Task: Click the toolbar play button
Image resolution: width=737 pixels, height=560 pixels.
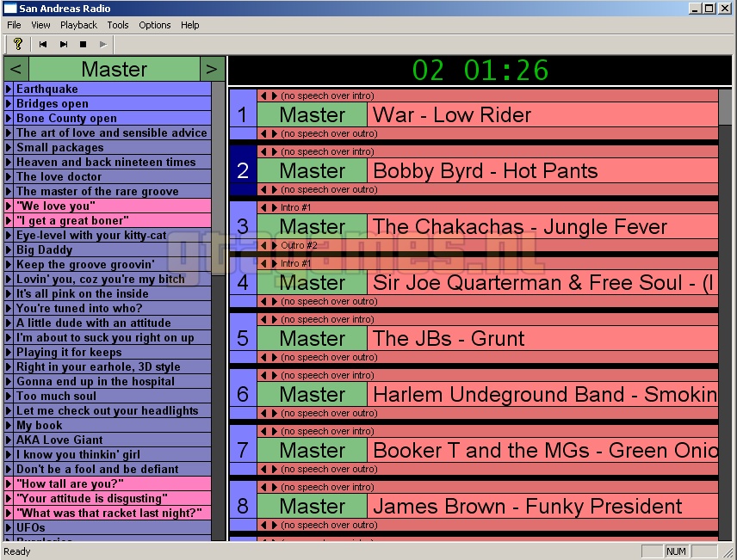Action: (103, 44)
